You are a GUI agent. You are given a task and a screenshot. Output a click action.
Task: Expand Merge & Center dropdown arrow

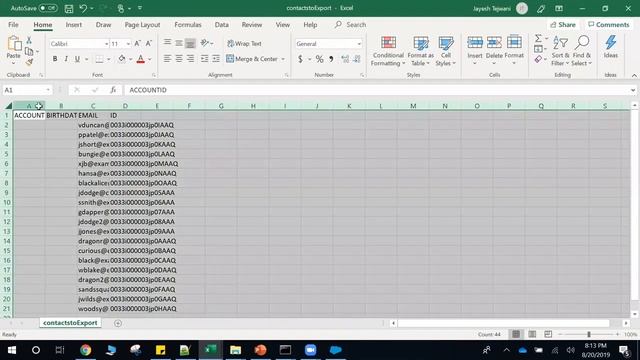click(283, 59)
